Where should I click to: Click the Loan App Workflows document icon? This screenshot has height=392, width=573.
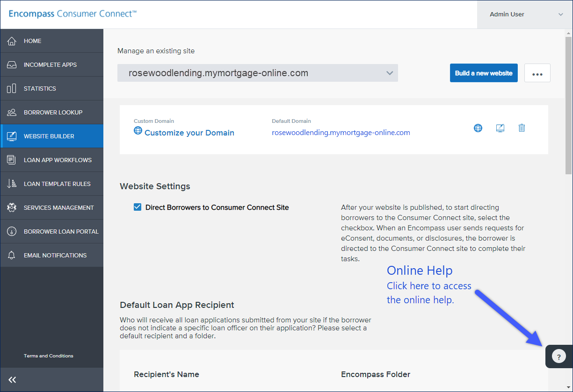(x=12, y=160)
